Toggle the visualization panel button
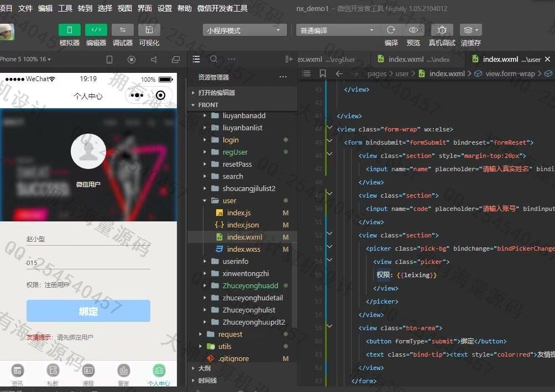Image resolution: width=555 pixels, height=392 pixels. [149, 30]
